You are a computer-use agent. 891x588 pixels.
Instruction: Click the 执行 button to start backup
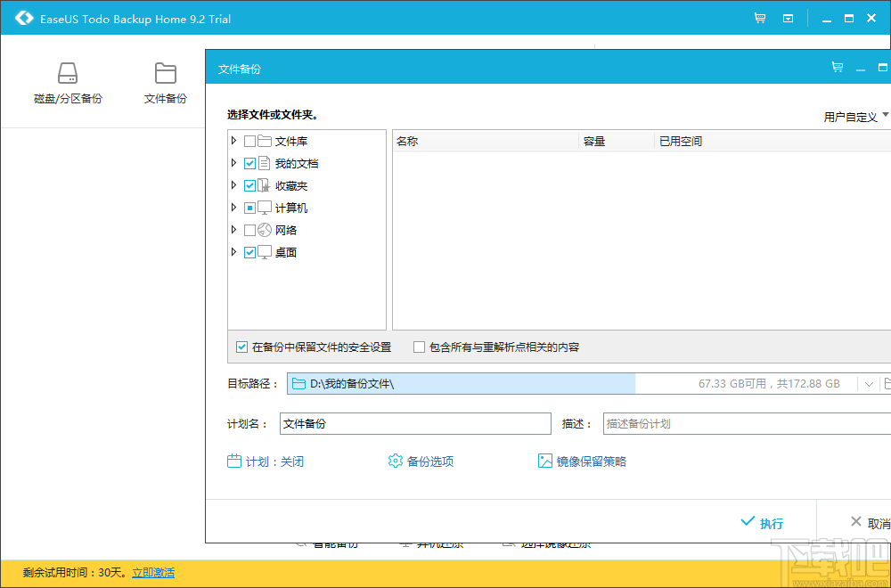(763, 523)
